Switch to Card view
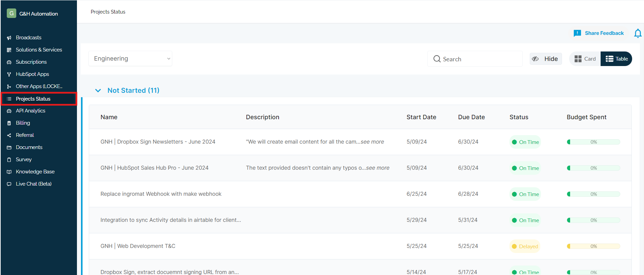644x275 pixels. 585,59
